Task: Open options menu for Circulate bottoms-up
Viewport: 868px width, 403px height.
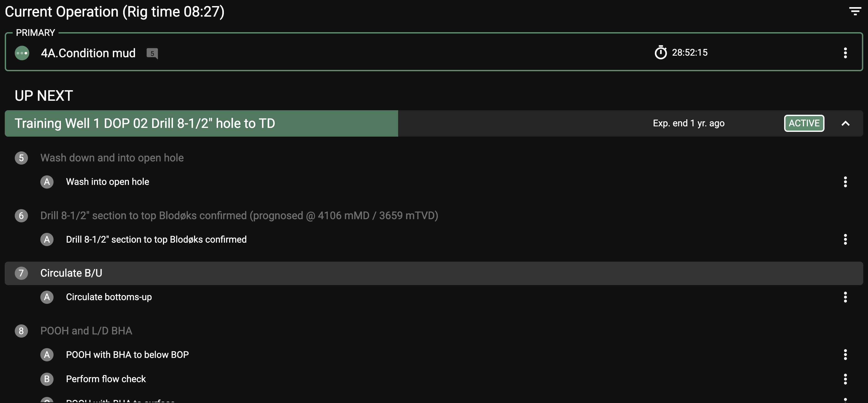Action: [845, 297]
